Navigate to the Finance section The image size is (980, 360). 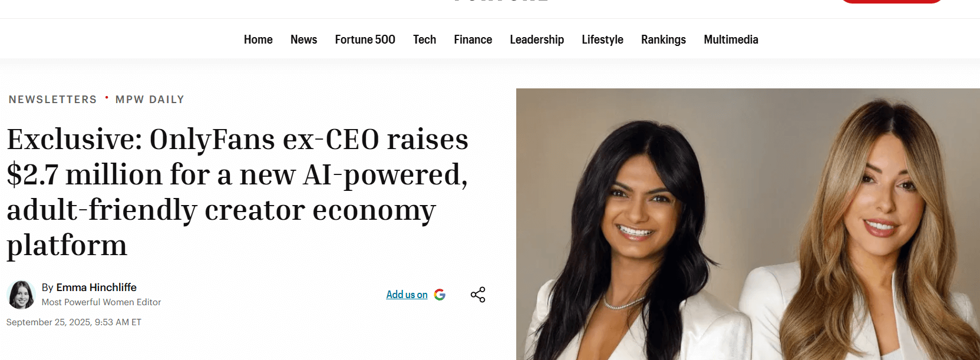[473, 39]
